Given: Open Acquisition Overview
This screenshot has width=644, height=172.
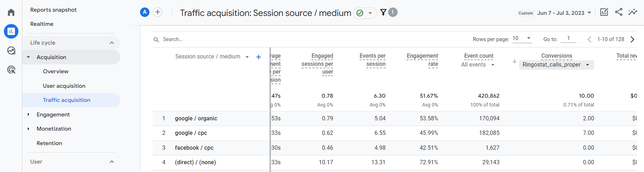Looking at the screenshot, I should click(56, 71).
